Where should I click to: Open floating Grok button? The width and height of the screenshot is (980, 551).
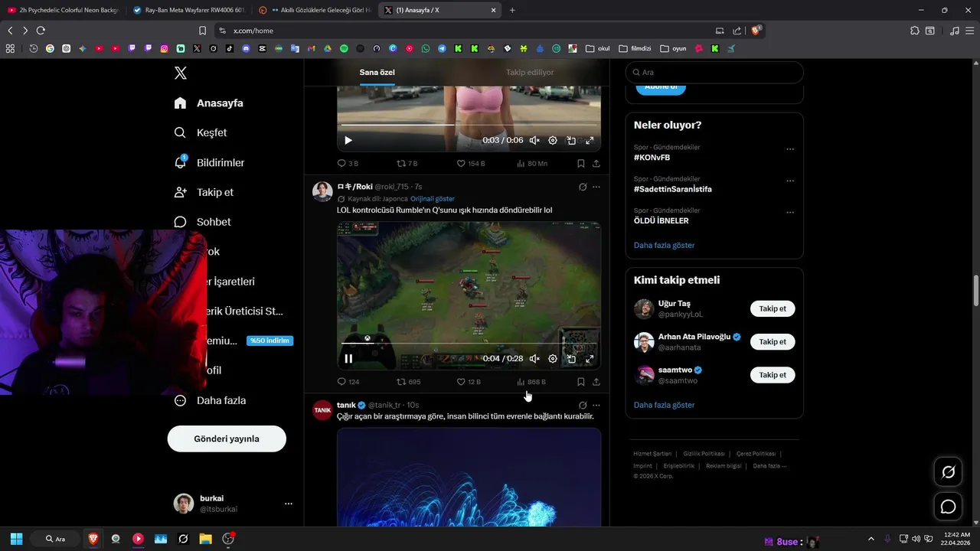(x=948, y=472)
